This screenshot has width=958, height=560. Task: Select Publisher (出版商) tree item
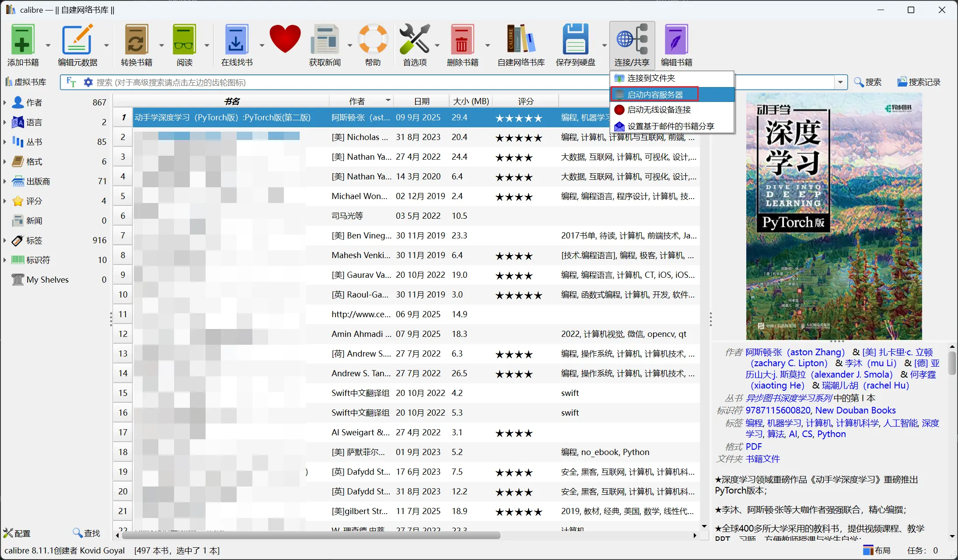pyautogui.click(x=38, y=181)
